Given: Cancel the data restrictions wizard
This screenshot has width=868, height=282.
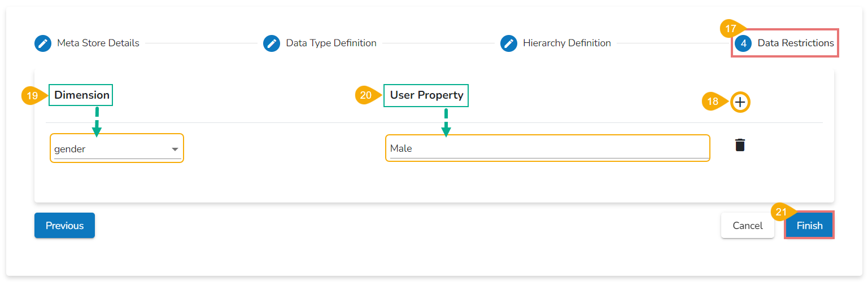Looking at the screenshot, I should pyautogui.click(x=747, y=226).
